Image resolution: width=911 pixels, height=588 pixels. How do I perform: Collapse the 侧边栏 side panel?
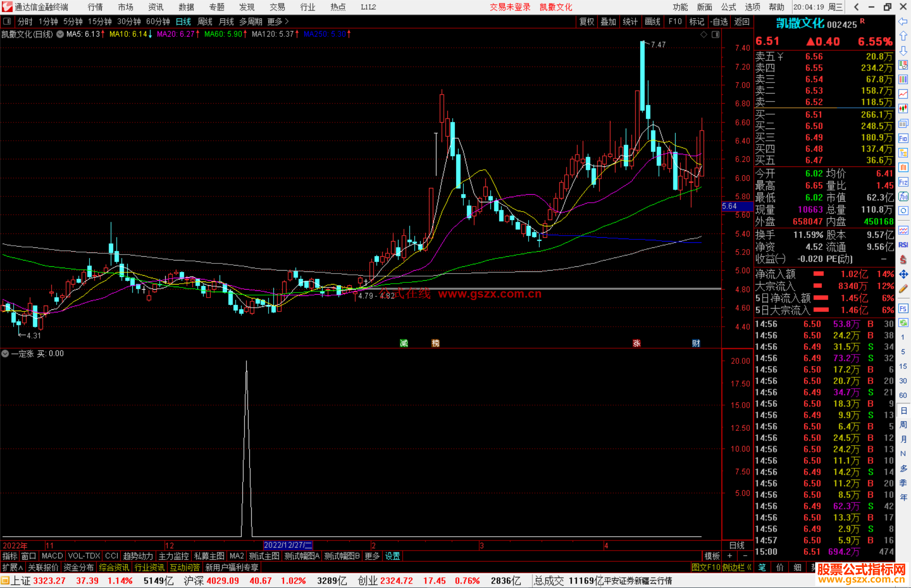click(x=737, y=567)
